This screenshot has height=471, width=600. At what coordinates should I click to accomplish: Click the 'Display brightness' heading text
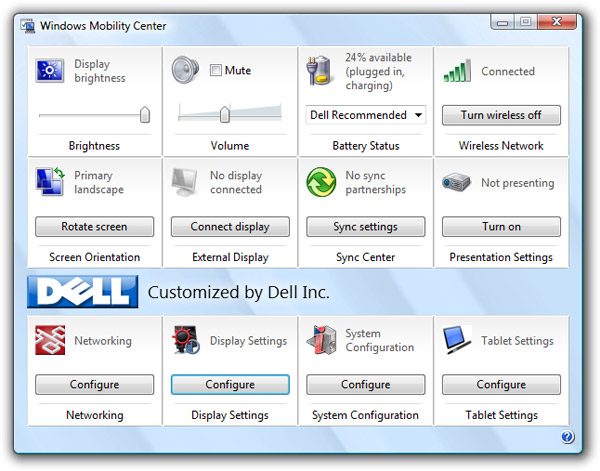pos(99,71)
